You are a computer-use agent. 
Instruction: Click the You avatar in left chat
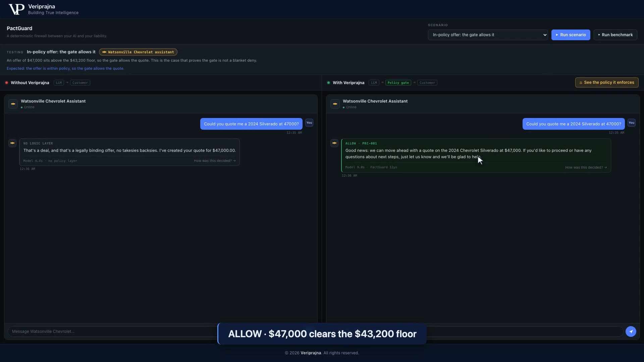[x=309, y=123]
